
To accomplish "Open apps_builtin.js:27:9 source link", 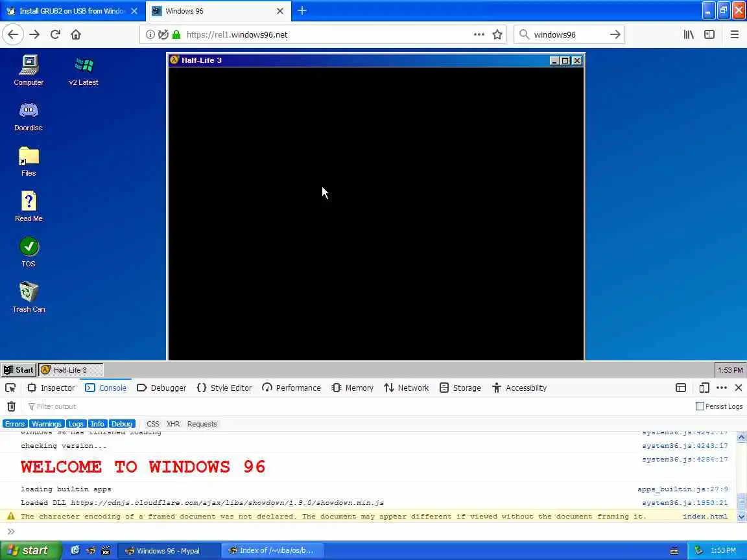I will click(683, 489).
